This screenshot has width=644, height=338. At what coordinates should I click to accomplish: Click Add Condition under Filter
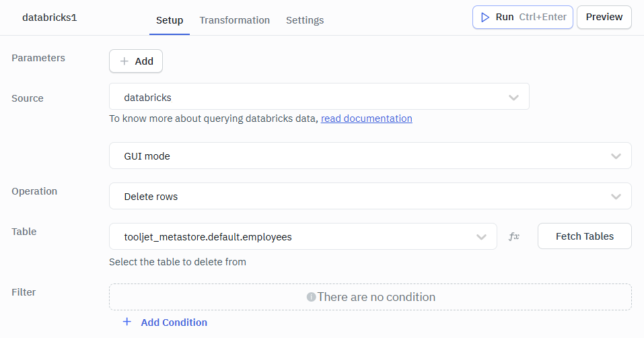coord(165,323)
